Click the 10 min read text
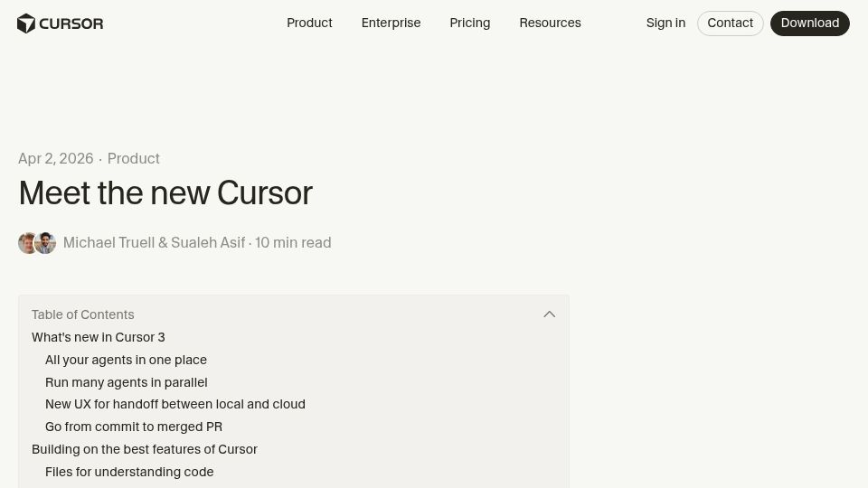The image size is (868, 488). [293, 243]
